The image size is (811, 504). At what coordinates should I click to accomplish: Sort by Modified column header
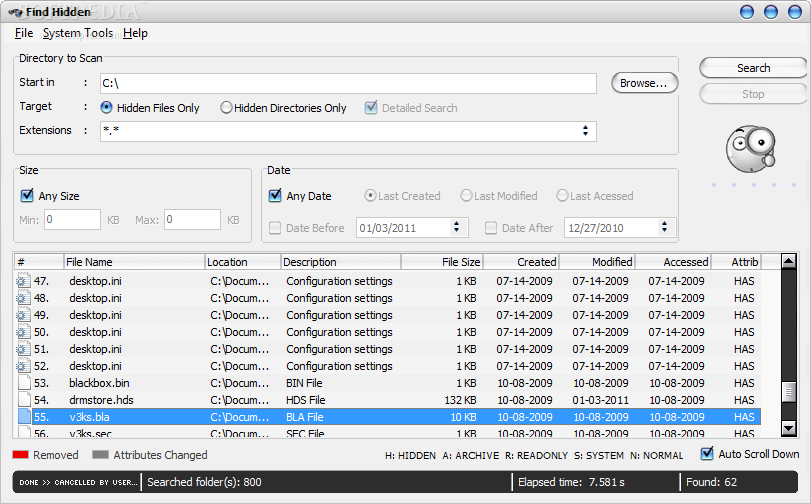pyautogui.click(x=597, y=262)
